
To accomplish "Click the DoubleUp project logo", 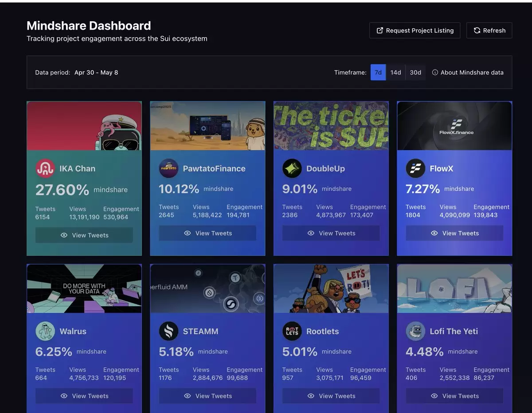I will click(292, 168).
